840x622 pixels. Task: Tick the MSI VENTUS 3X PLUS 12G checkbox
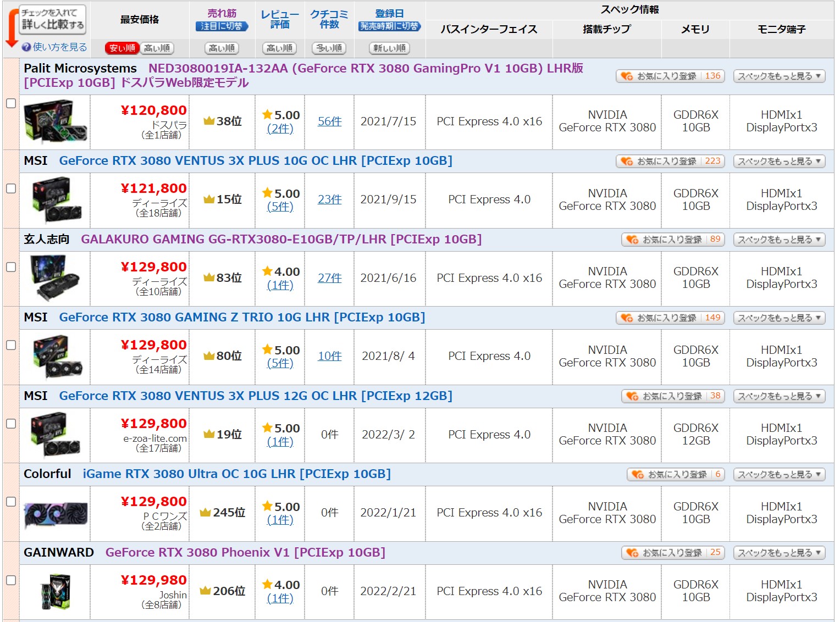tap(10, 424)
